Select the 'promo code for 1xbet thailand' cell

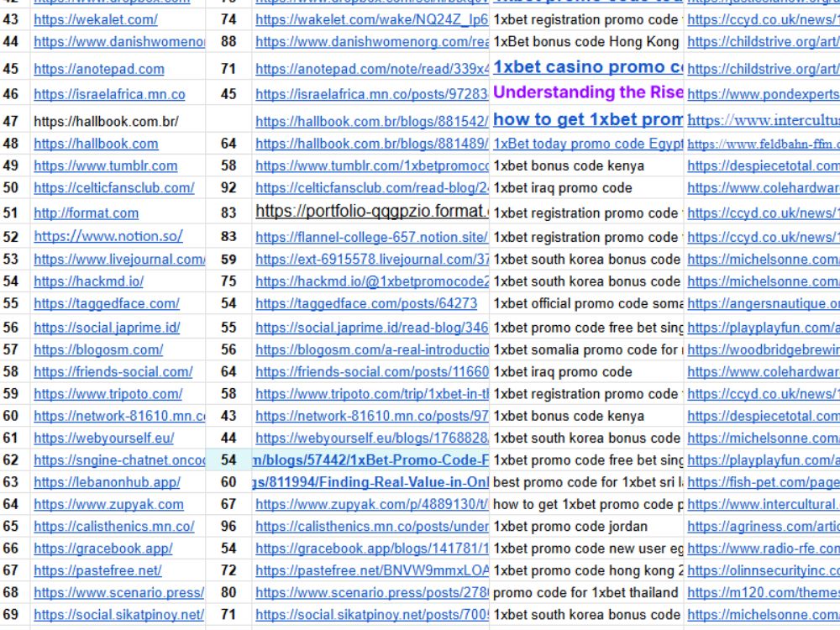[x=585, y=592]
